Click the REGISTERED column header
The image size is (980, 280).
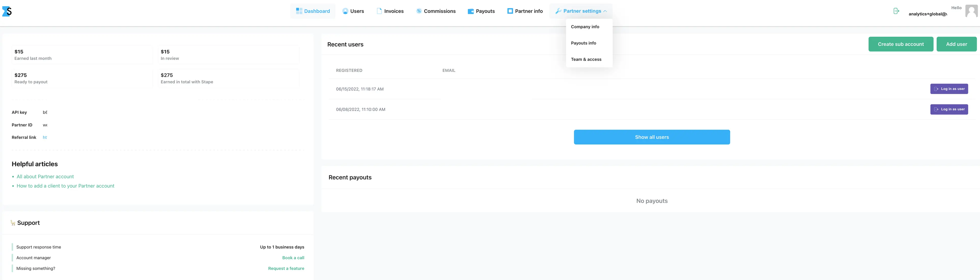(x=349, y=71)
